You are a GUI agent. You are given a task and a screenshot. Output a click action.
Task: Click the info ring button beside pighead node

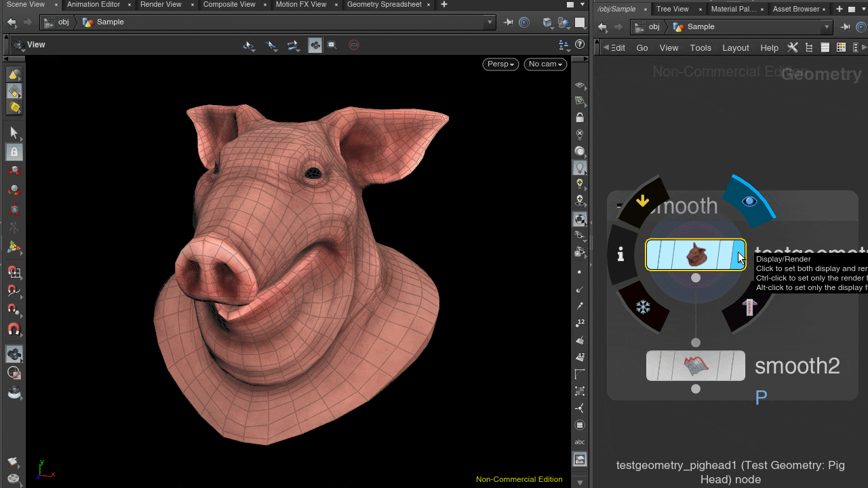(x=620, y=254)
